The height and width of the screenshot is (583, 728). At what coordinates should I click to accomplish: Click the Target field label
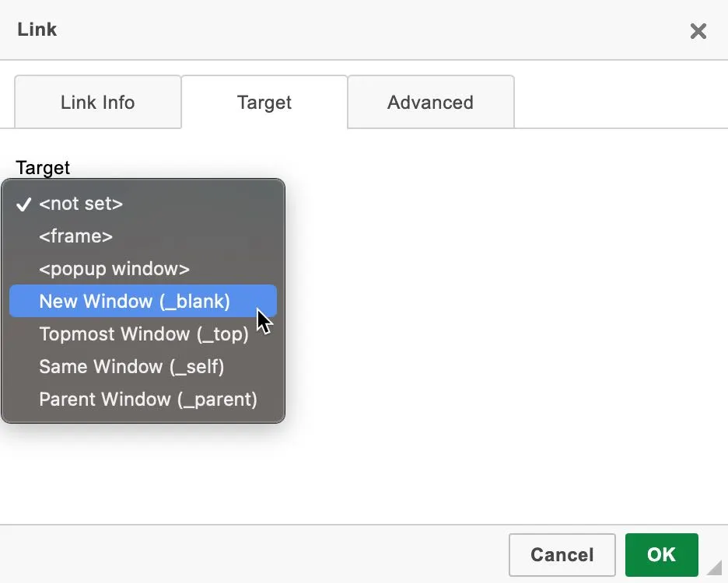[x=43, y=168]
